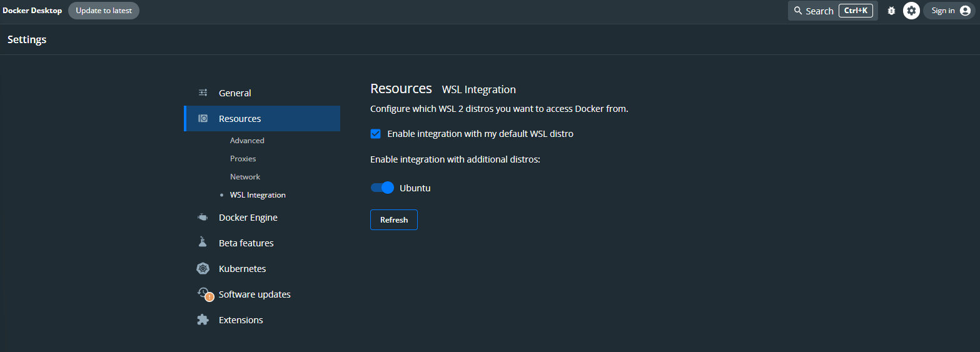Click the Search field in header
980x352 pixels.
833,11
